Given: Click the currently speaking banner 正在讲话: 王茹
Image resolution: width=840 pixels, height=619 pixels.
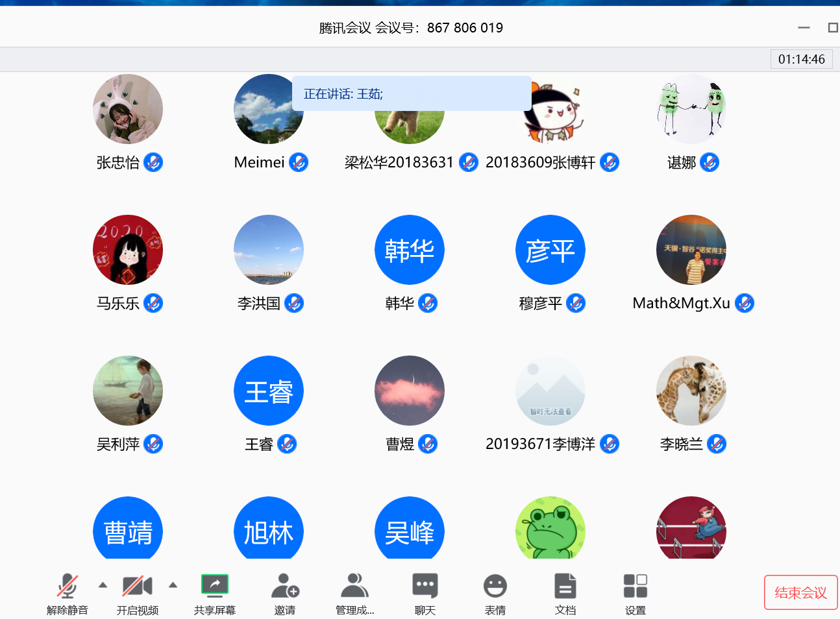Looking at the screenshot, I should click(x=412, y=94).
